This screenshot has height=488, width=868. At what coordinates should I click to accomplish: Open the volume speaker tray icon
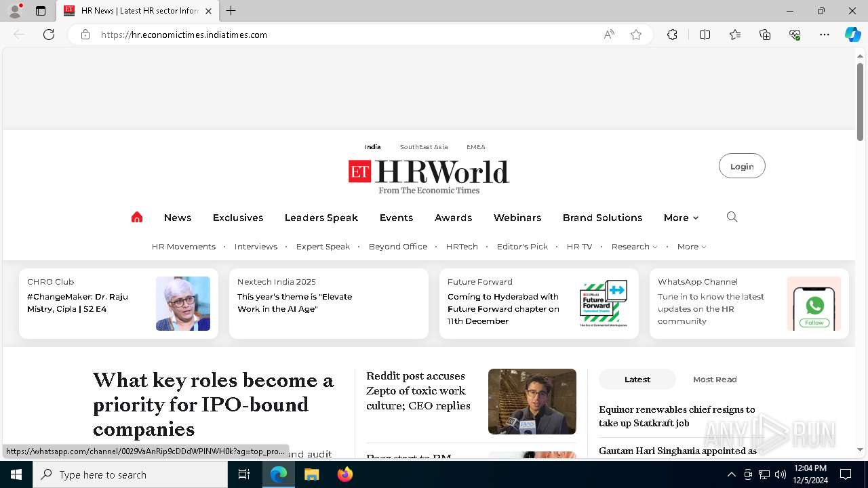[780, 474]
